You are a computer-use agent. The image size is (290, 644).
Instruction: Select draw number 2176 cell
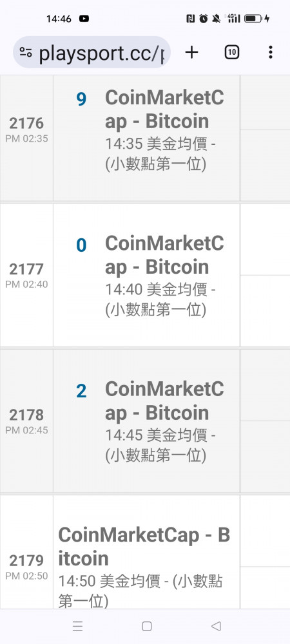point(26,129)
